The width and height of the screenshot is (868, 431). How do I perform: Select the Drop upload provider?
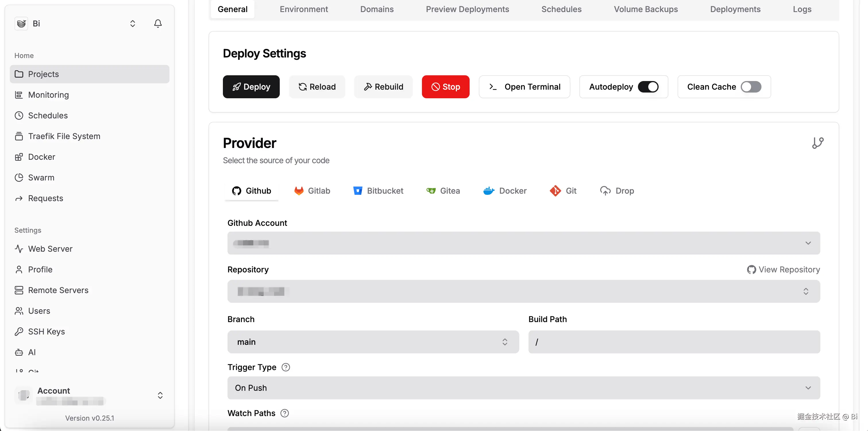(617, 191)
